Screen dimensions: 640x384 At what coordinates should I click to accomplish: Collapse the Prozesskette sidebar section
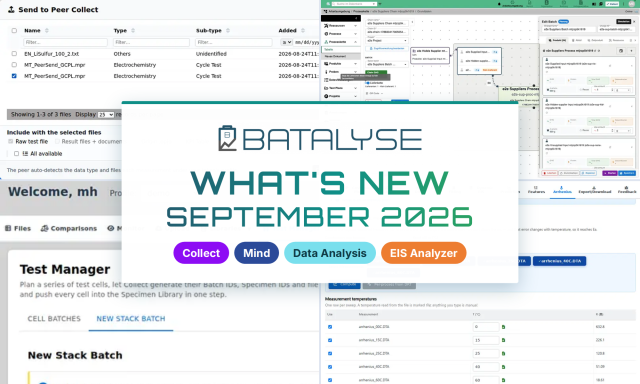point(356,42)
